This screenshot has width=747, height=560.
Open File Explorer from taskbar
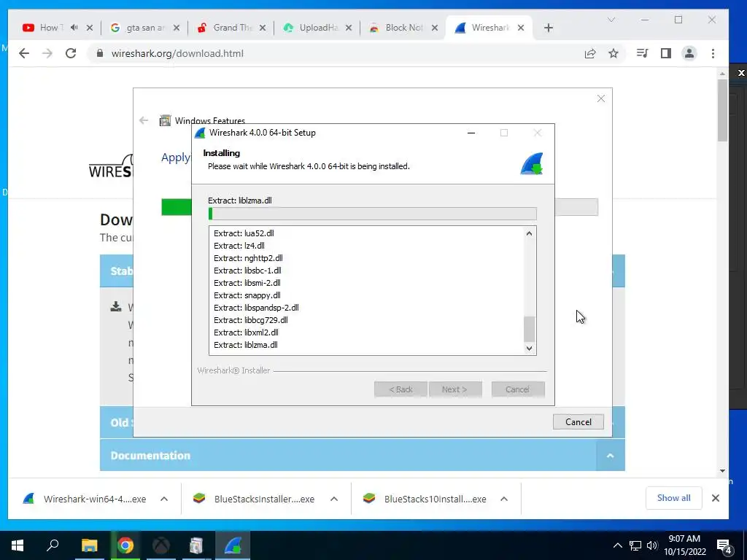click(89, 545)
